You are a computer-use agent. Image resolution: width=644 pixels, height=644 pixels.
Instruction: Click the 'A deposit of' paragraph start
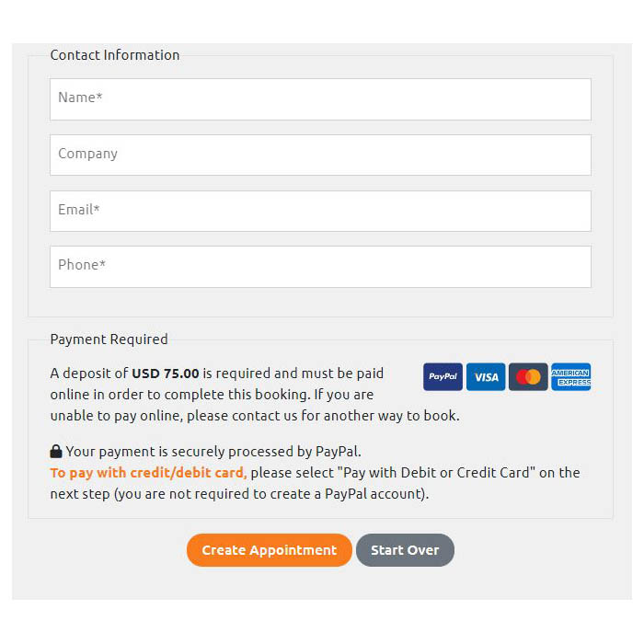[89, 374]
